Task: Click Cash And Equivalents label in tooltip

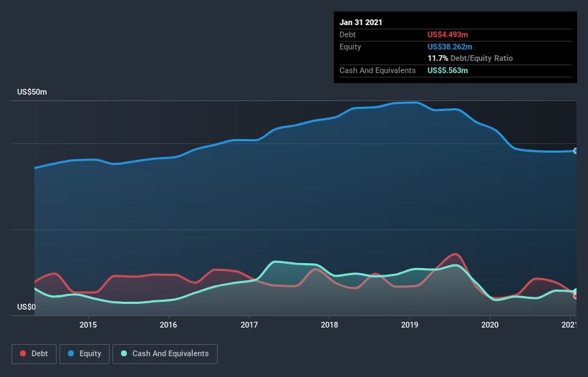Action: pos(377,70)
